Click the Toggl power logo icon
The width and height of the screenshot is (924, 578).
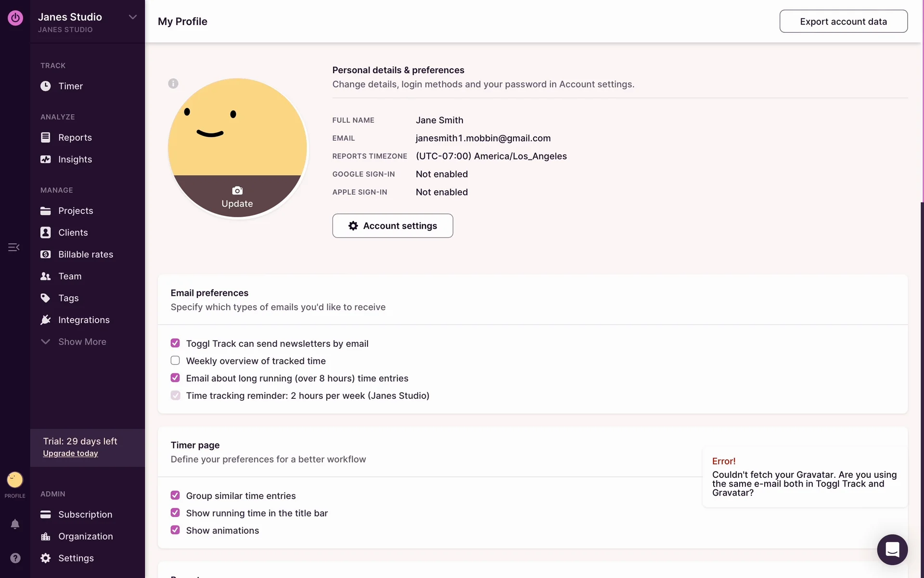[x=15, y=18]
